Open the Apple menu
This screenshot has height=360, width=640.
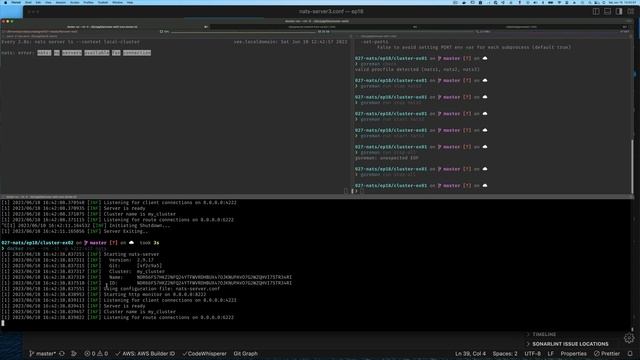(x=5, y=2)
